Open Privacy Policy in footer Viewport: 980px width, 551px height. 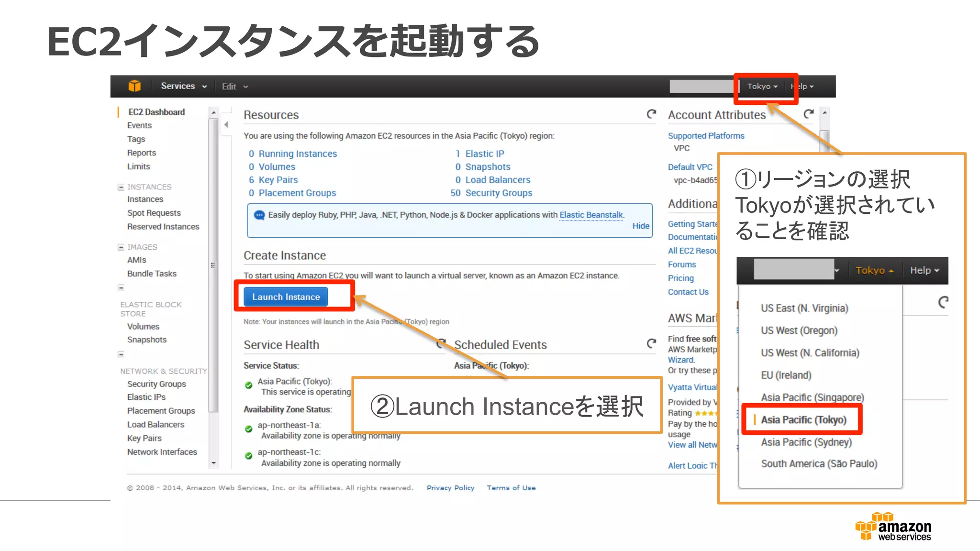pos(450,488)
